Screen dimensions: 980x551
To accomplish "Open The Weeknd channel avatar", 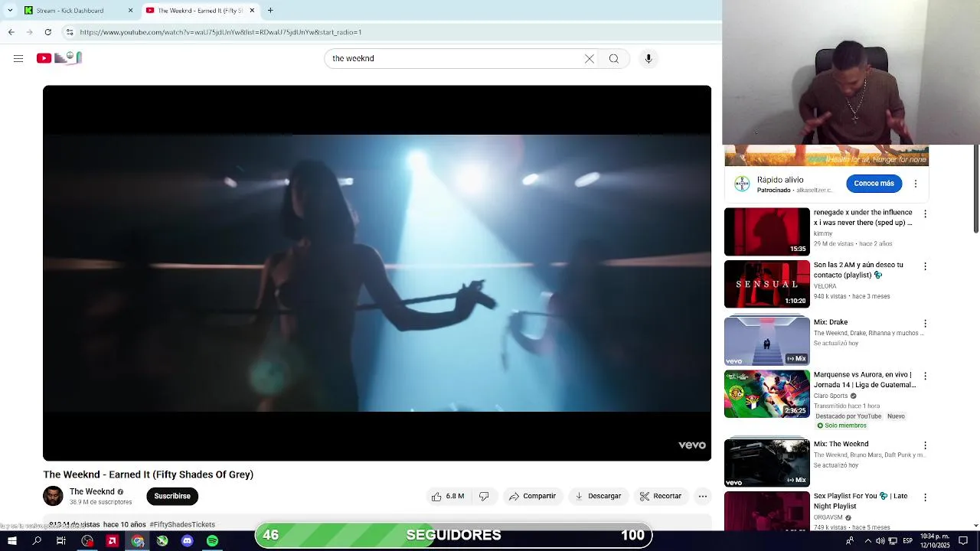I will point(53,496).
